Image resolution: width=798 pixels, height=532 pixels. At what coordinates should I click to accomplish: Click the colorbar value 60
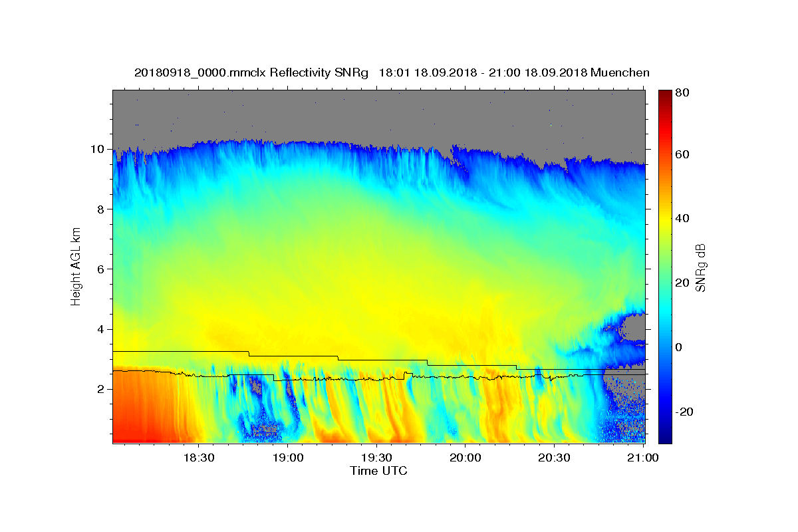coord(683,154)
